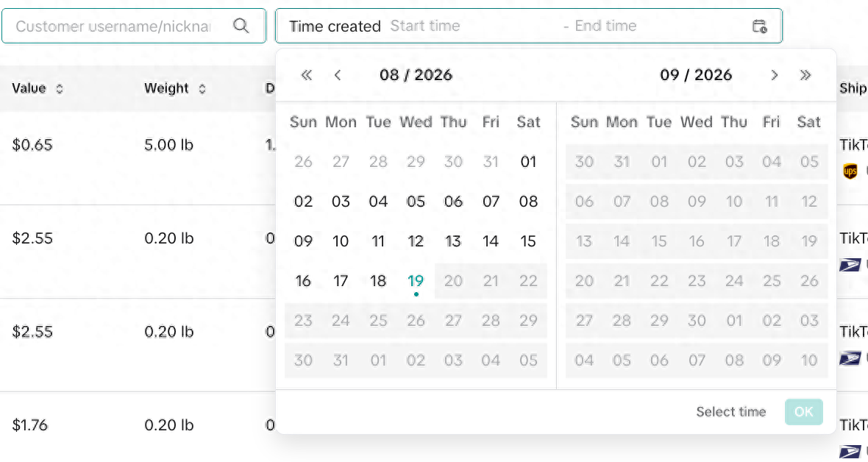Choose August 12 date cell

416,241
